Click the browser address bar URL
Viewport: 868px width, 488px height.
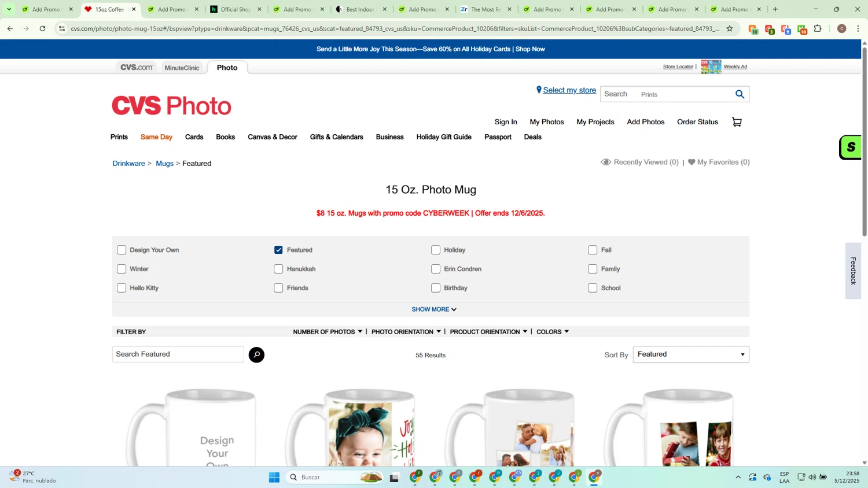395,28
